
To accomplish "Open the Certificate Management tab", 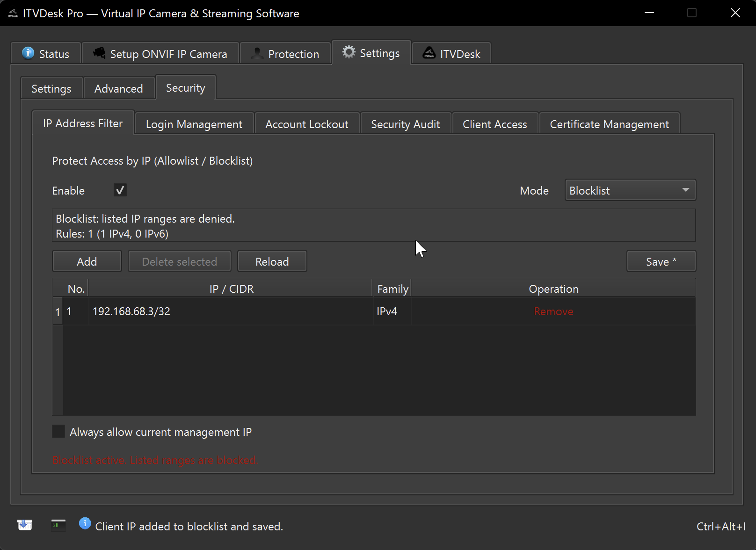I will click(609, 124).
